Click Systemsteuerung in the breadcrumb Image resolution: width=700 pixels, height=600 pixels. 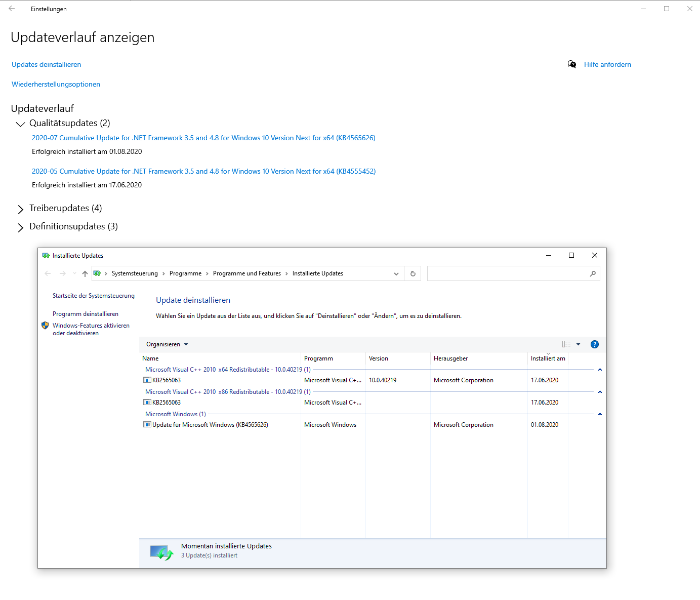tap(135, 273)
